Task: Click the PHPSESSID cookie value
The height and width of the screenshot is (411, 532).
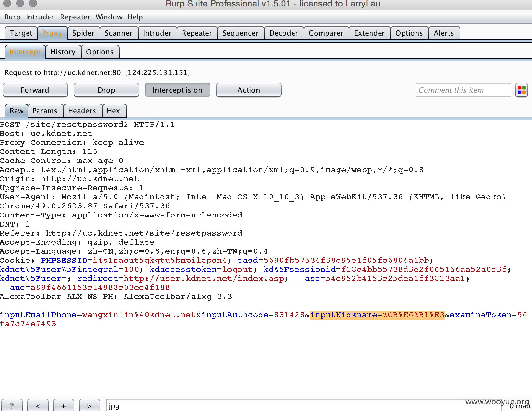Action: pos(160,260)
